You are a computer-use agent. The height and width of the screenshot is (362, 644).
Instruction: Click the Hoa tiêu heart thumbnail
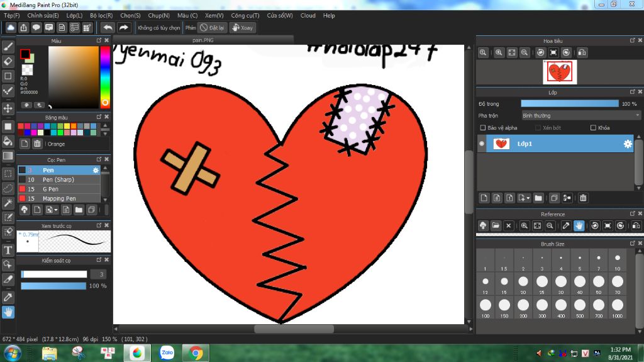point(560,72)
